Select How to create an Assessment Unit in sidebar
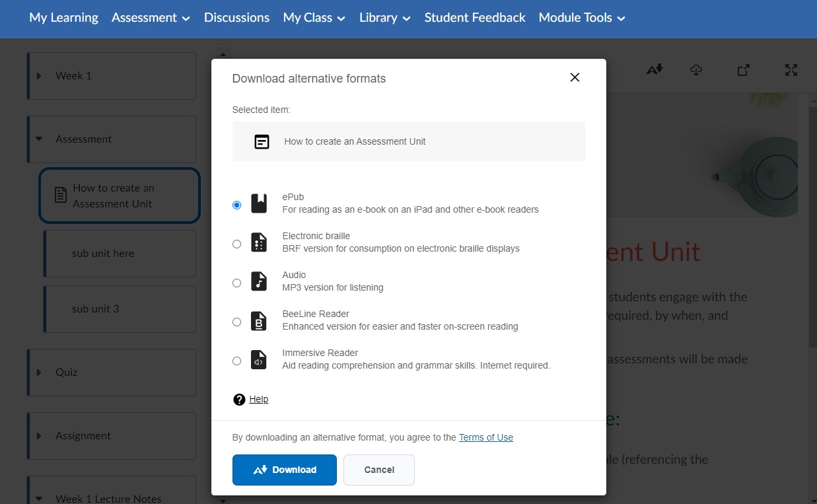This screenshot has width=817, height=504. click(120, 196)
